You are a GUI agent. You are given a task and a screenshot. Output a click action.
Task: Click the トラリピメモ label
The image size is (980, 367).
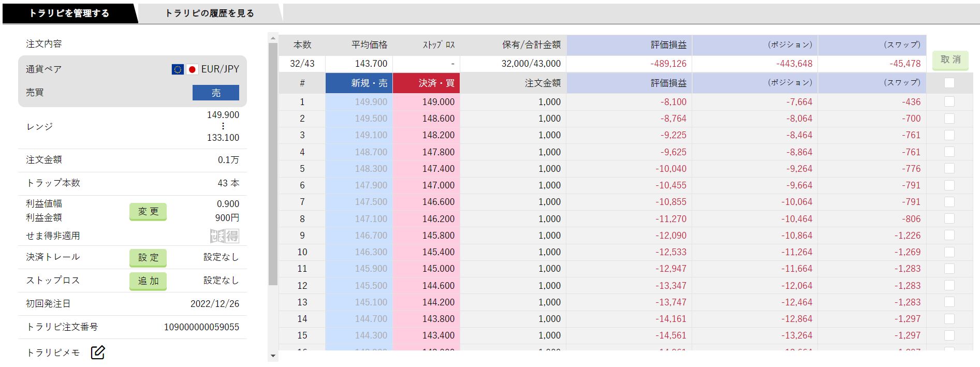(53, 353)
